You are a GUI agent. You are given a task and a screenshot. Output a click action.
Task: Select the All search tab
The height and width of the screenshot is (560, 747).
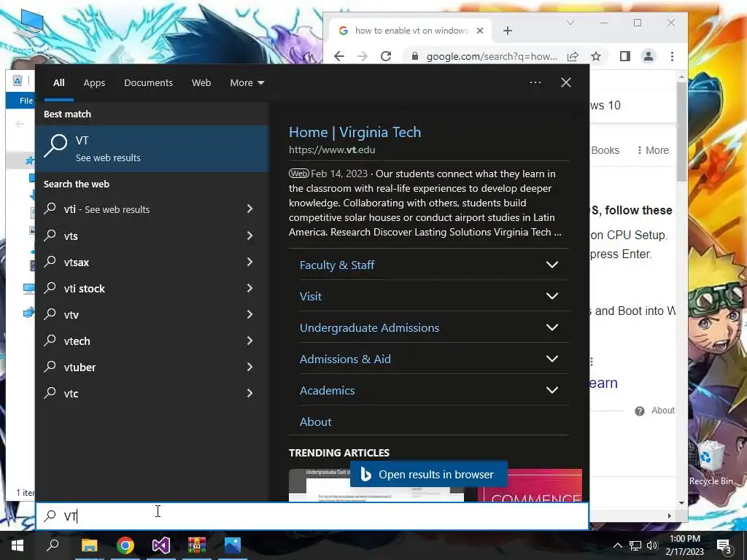click(x=58, y=83)
